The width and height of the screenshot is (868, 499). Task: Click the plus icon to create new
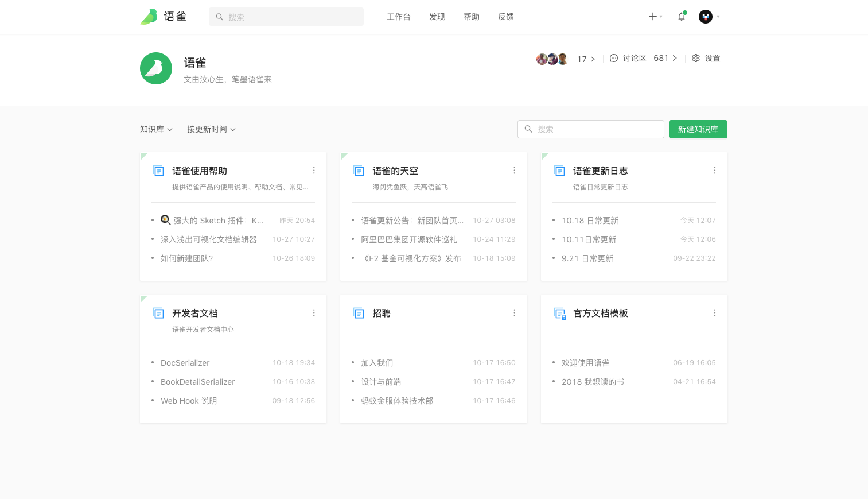pos(653,17)
